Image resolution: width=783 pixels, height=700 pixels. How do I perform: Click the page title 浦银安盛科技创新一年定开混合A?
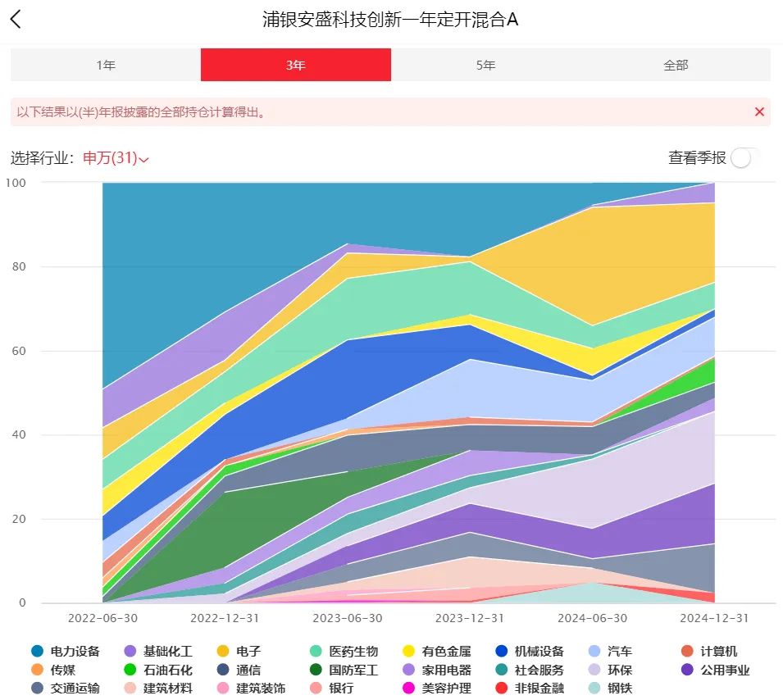tap(390, 20)
